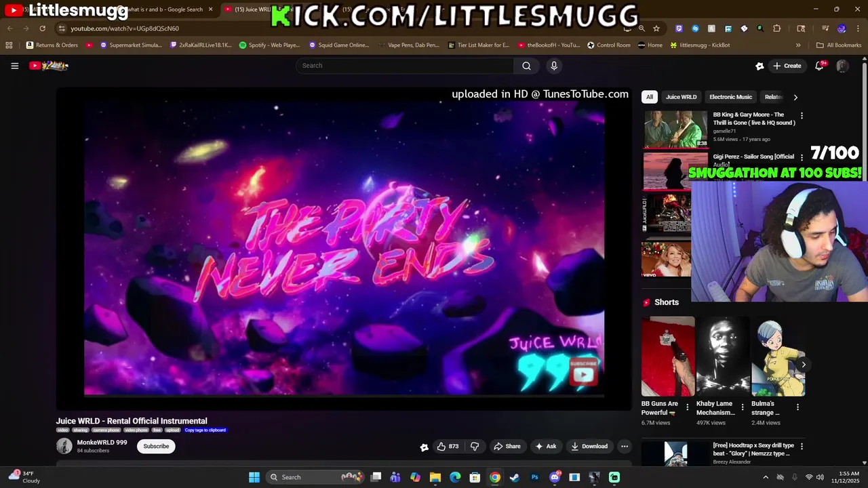
Task: Open options for Khaby Lame short
Action: tap(742, 407)
